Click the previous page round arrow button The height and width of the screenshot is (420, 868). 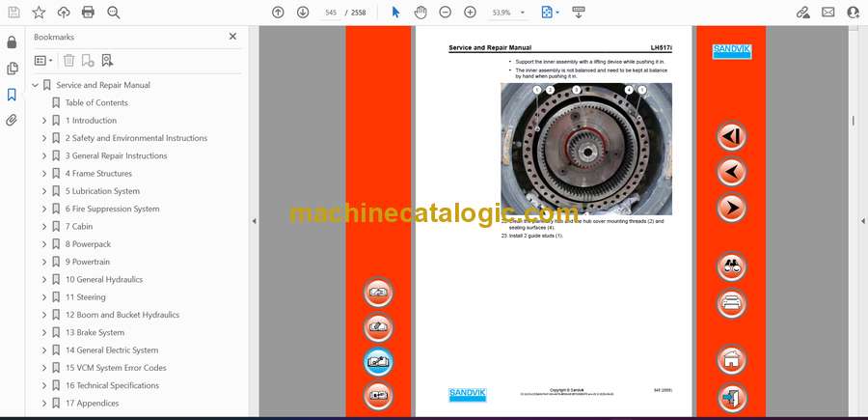coord(731,172)
